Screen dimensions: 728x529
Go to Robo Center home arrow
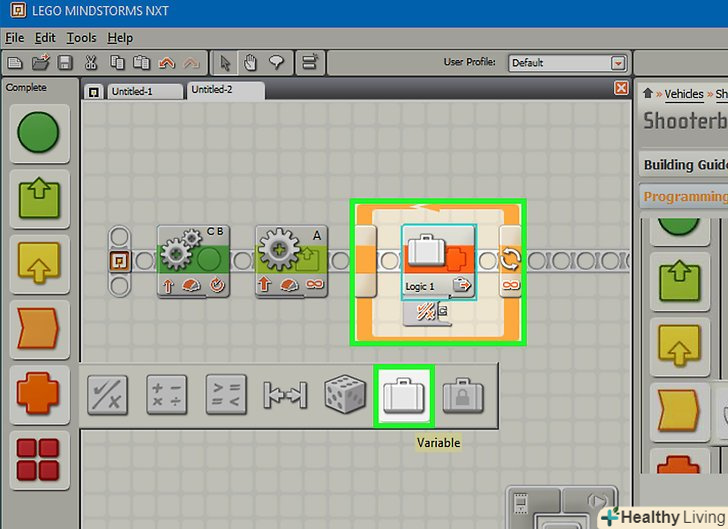click(648, 93)
